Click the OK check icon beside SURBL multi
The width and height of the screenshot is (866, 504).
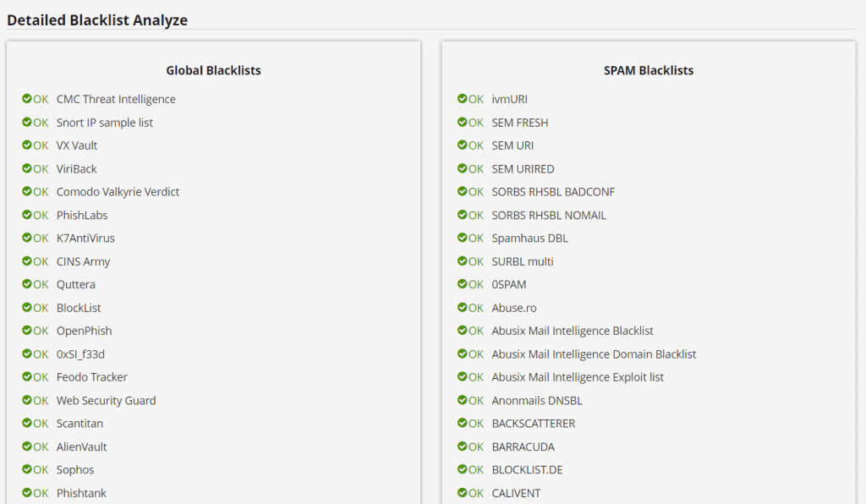click(x=463, y=261)
